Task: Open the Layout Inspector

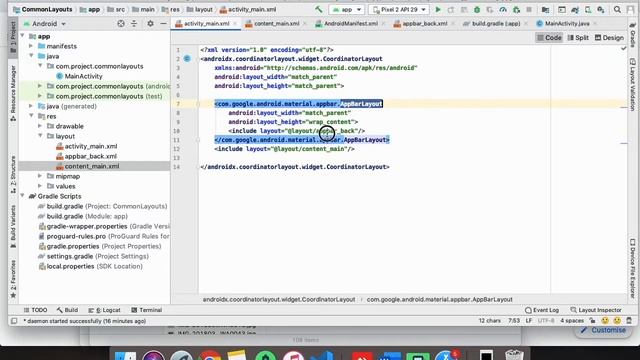Action: click(x=596, y=310)
